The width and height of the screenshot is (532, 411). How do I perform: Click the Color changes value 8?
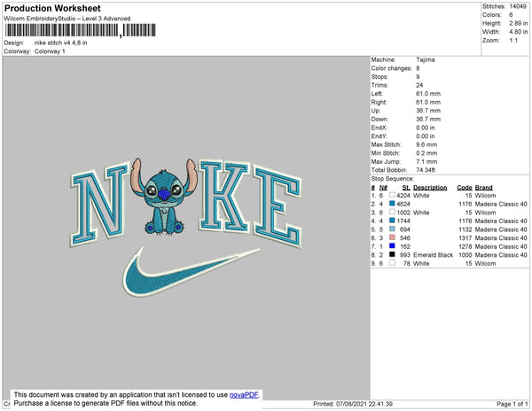point(418,68)
